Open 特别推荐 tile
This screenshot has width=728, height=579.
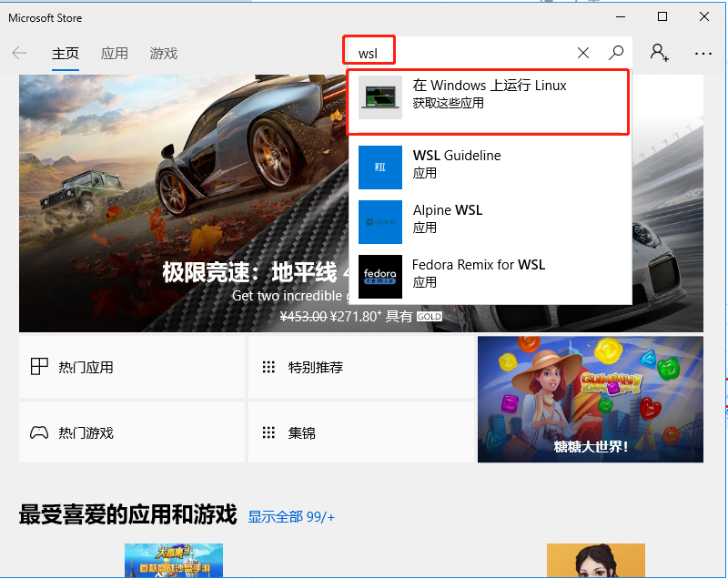[361, 367]
